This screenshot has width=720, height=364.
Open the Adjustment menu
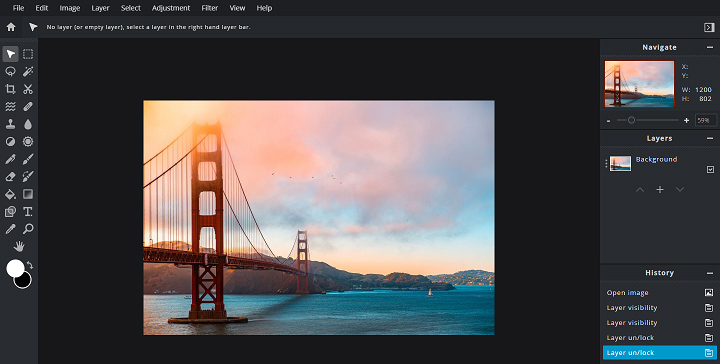point(171,8)
